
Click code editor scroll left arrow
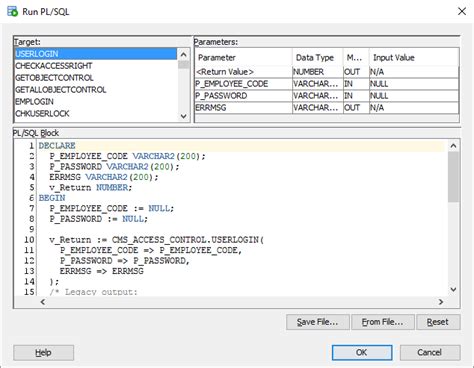[x=43, y=302]
